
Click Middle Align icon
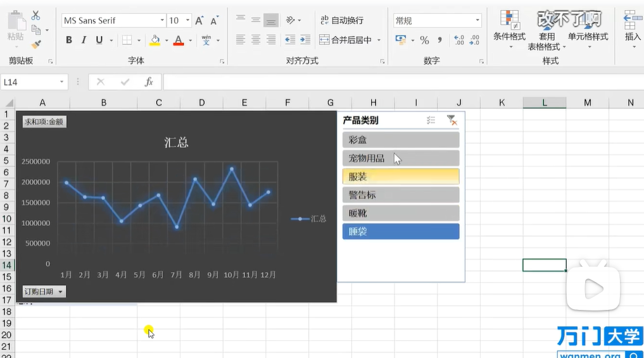(x=255, y=20)
